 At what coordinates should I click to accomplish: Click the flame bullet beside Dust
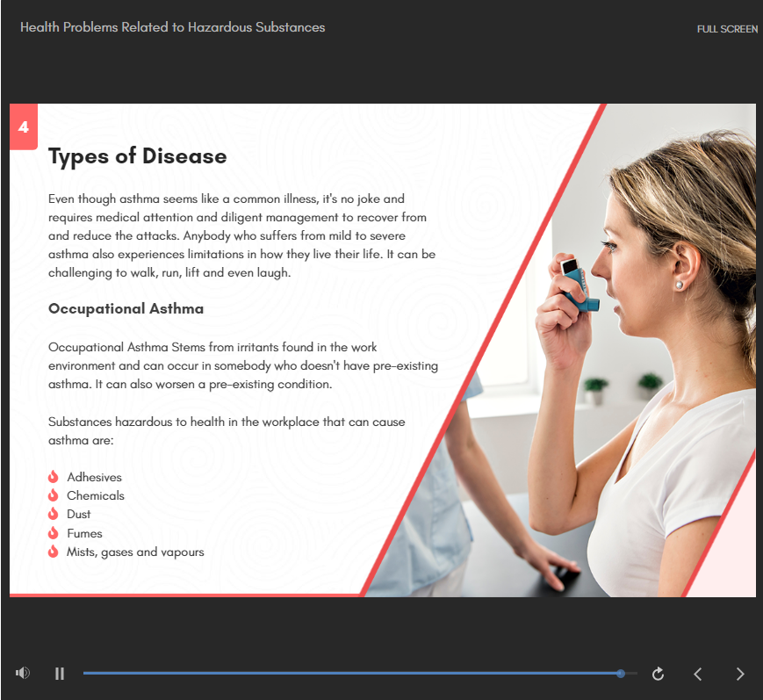(x=54, y=514)
